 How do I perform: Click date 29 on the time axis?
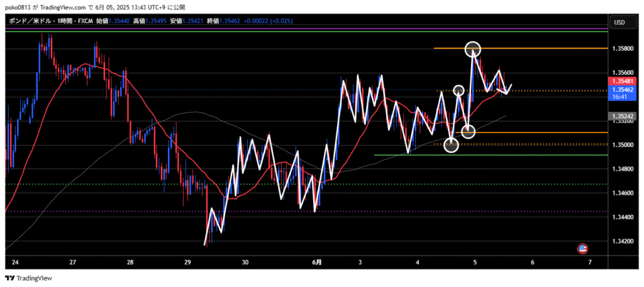[x=188, y=262]
